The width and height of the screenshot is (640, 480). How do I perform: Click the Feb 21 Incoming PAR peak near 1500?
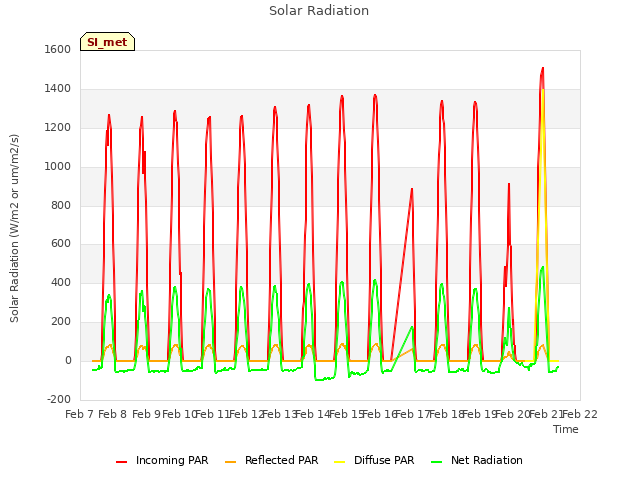coord(542,69)
